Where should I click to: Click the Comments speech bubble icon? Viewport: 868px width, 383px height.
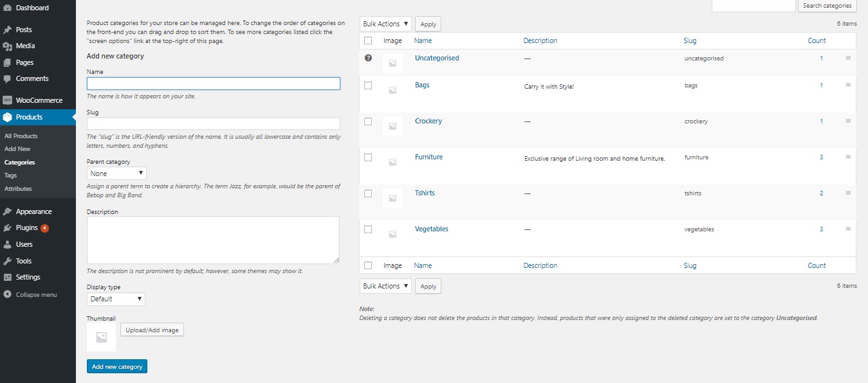(7, 79)
